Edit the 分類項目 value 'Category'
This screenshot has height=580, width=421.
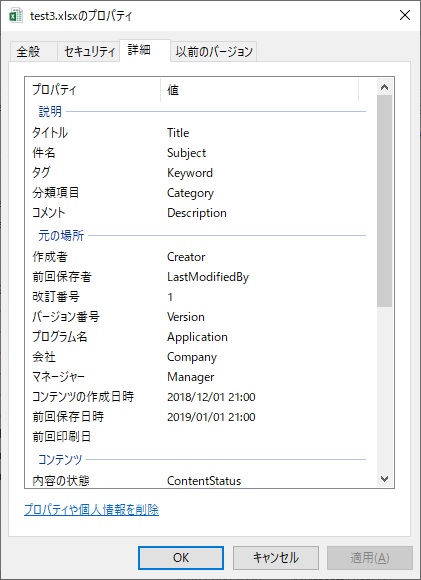[x=191, y=193]
